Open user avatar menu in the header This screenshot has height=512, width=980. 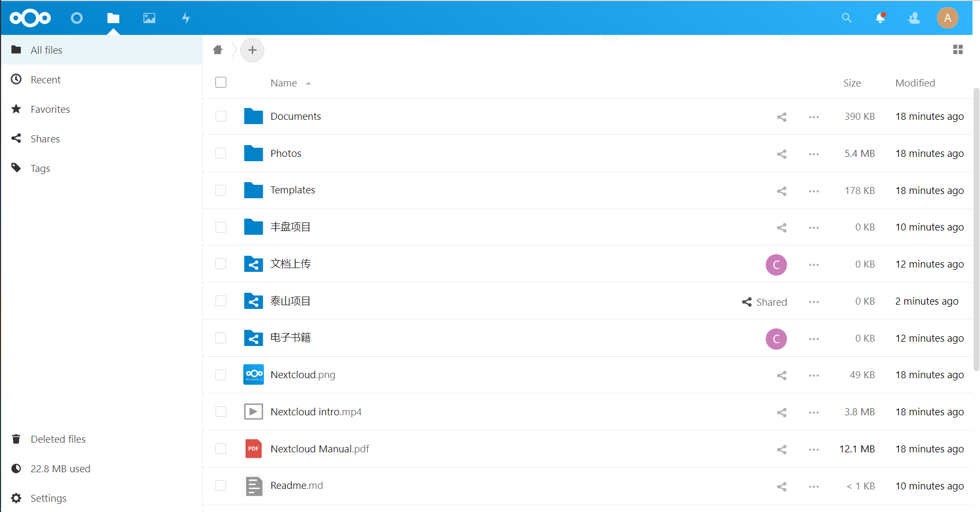tap(947, 18)
